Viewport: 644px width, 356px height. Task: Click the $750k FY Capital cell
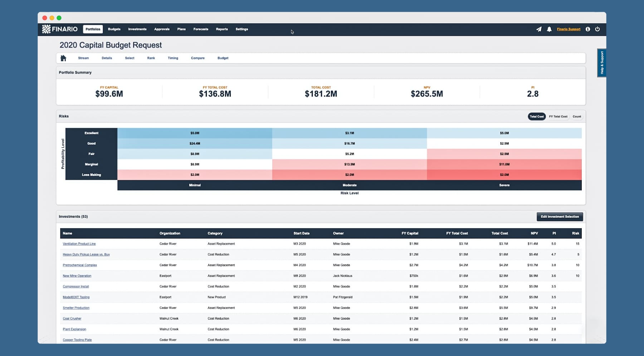414,276
